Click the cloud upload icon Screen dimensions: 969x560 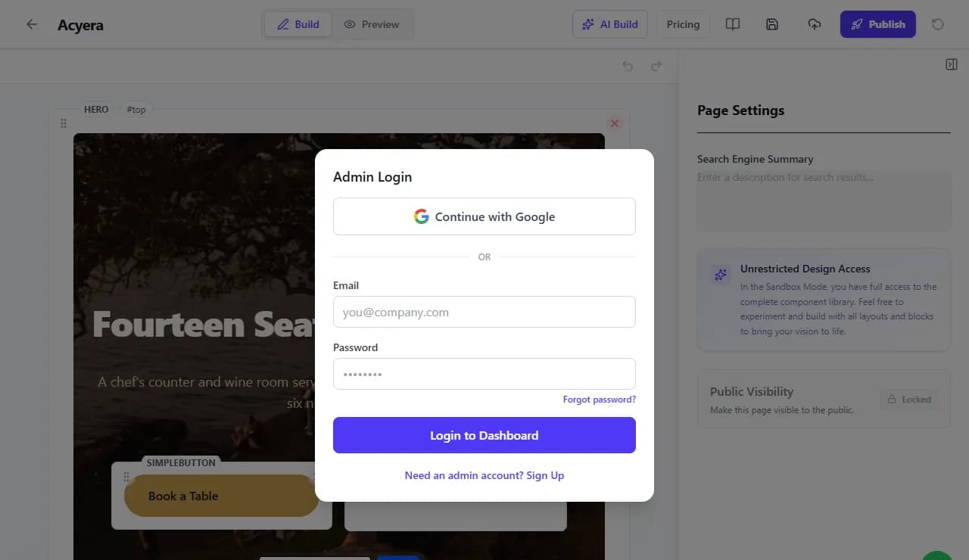pyautogui.click(x=815, y=24)
